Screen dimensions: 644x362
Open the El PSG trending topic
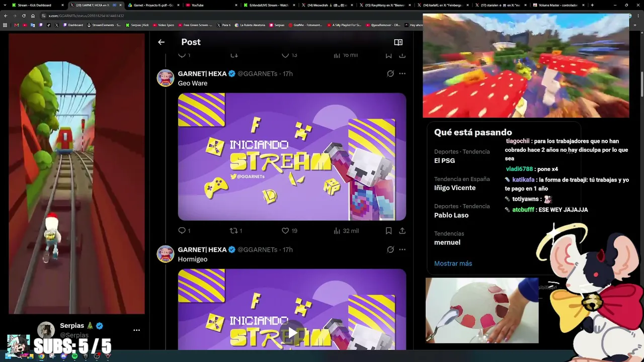click(x=462, y=156)
